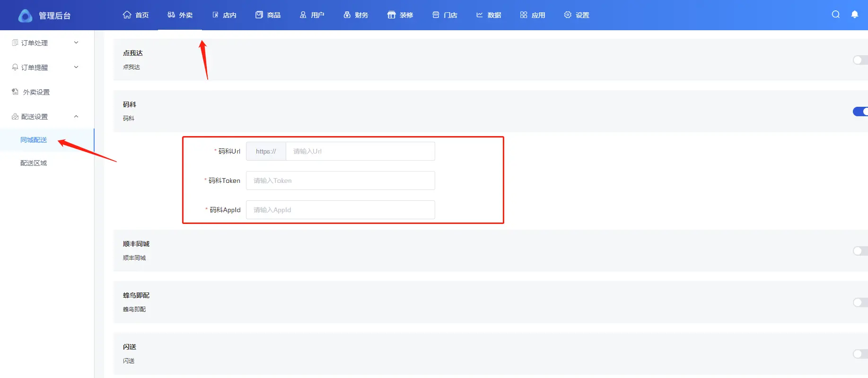
Task: Click the 蜂鸟即配 section heading
Action: [x=136, y=295]
